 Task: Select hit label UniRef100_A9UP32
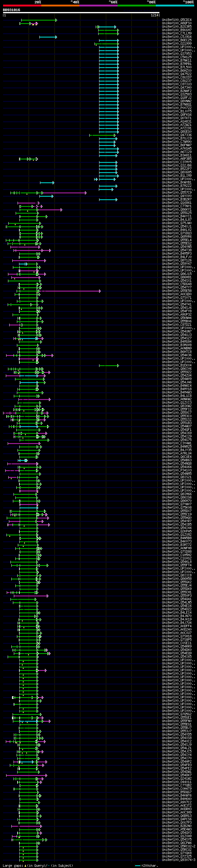[x=177, y=315]
